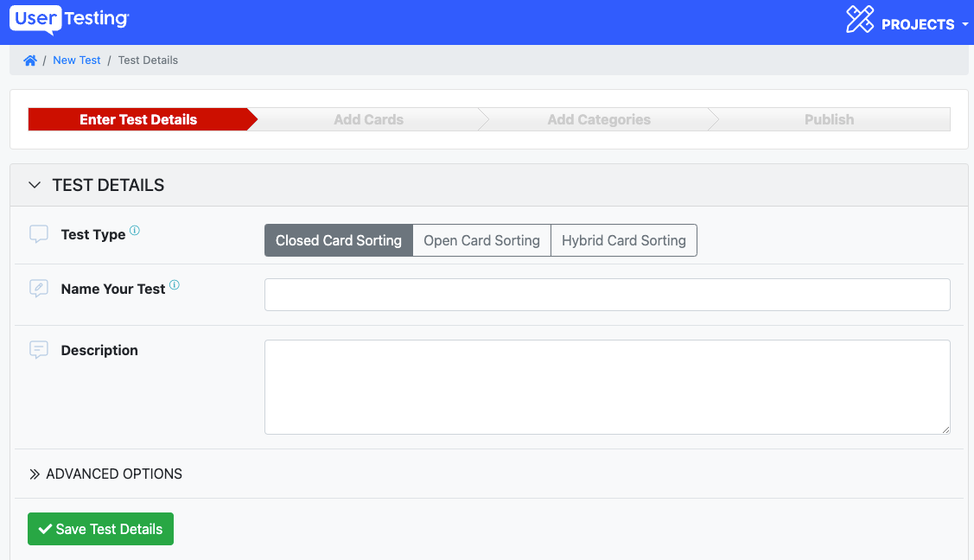The width and height of the screenshot is (974, 560).
Task: Select Hybrid Card Sorting test type
Action: 624,239
